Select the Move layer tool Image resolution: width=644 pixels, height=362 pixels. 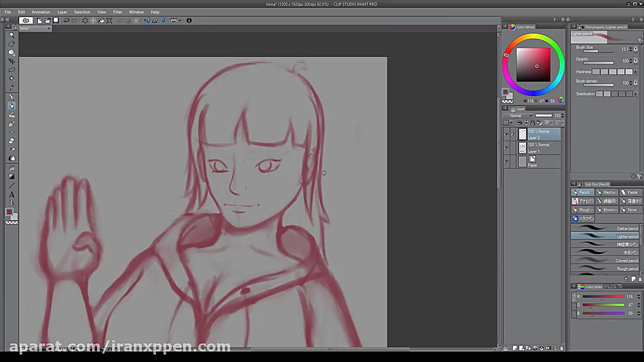pyautogui.click(x=12, y=61)
